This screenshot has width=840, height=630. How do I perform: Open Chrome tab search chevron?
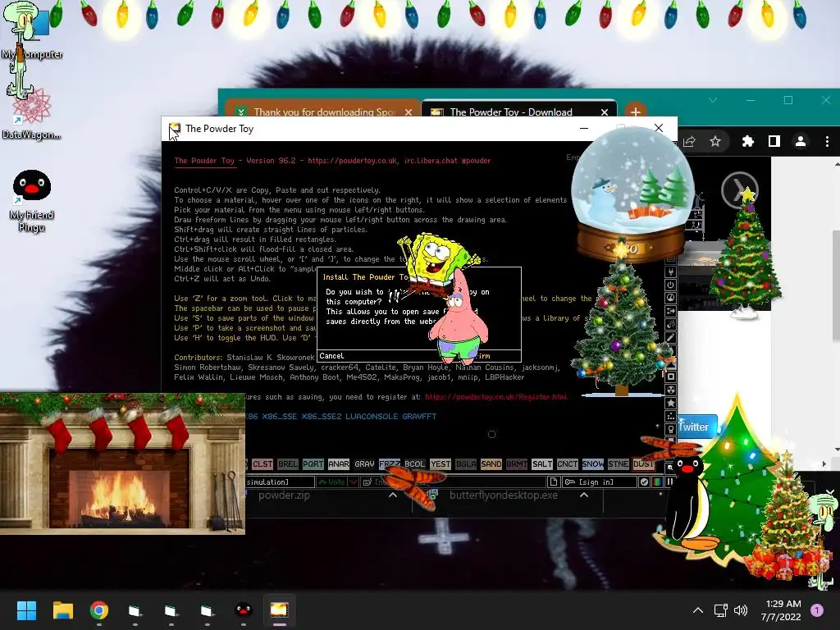[x=713, y=100]
